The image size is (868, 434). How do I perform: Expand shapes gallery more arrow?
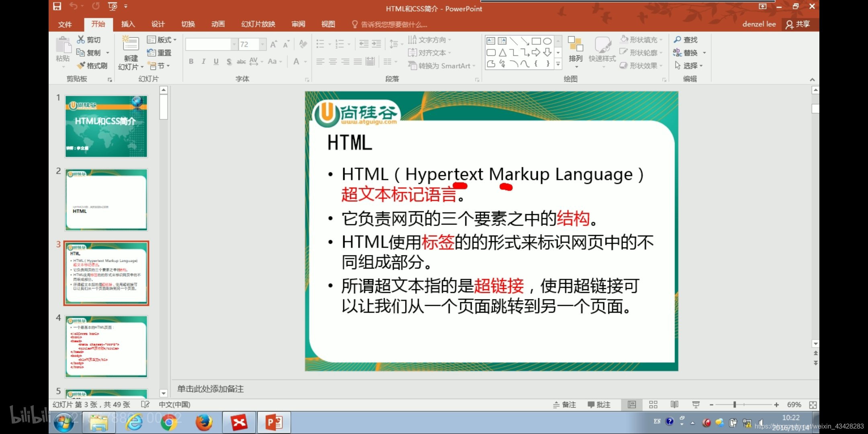(558, 64)
